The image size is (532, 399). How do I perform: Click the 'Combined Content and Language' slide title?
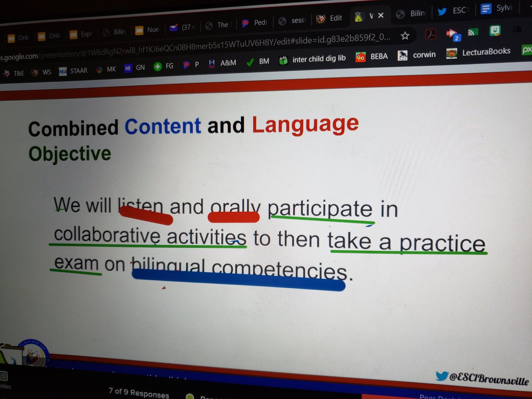[x=193, y=126]
